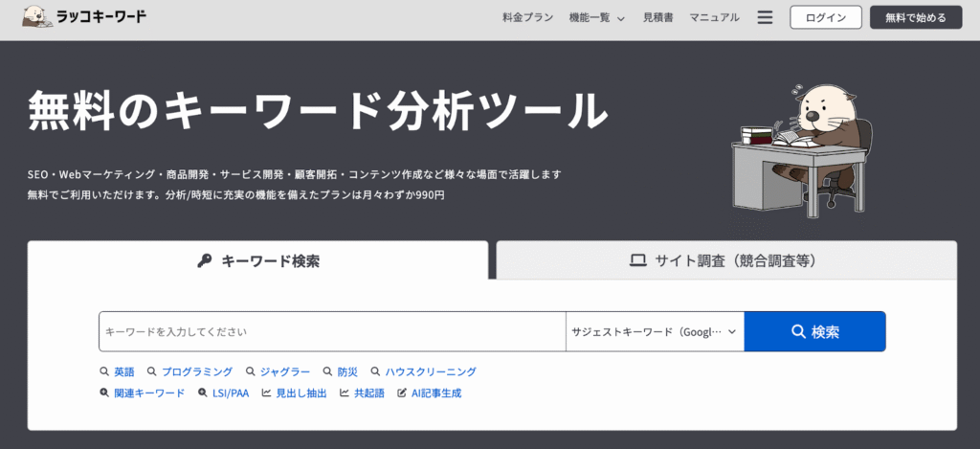Click the line beginning SEO・Webマーケティング
980x449 pixels.
click(295, 174)
